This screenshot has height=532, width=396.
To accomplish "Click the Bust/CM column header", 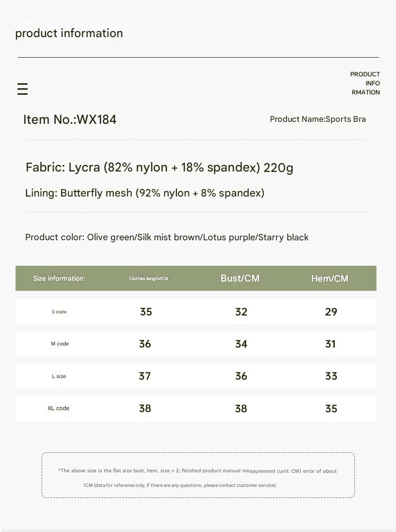I will click(x=240, y=278).
